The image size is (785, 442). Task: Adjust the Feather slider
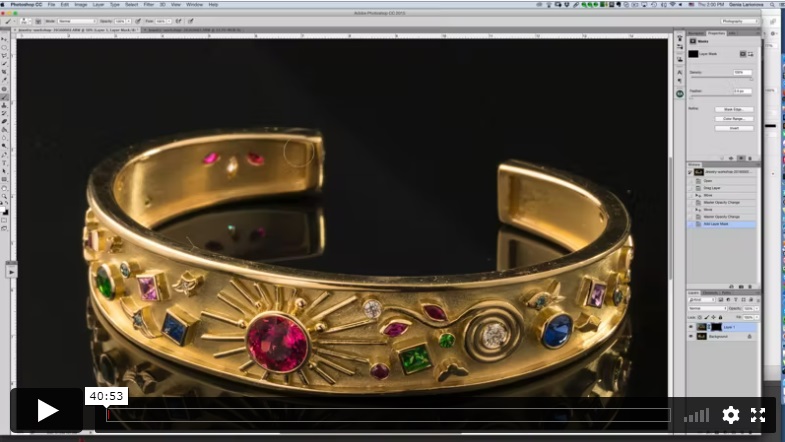pos(721,96)
